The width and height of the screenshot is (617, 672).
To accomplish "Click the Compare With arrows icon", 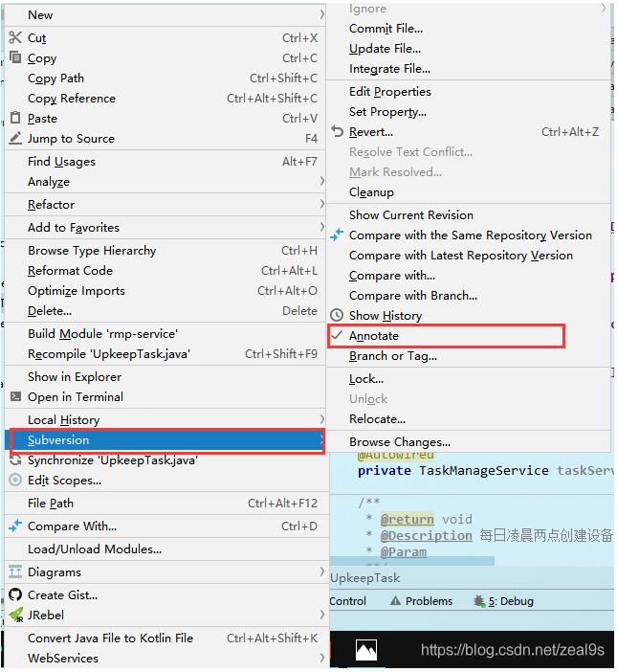I will point(15,526).
